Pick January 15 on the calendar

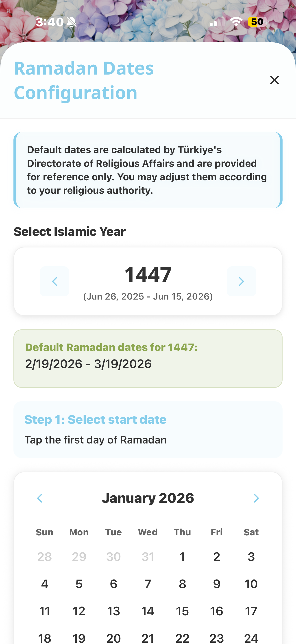pos(183,611)
